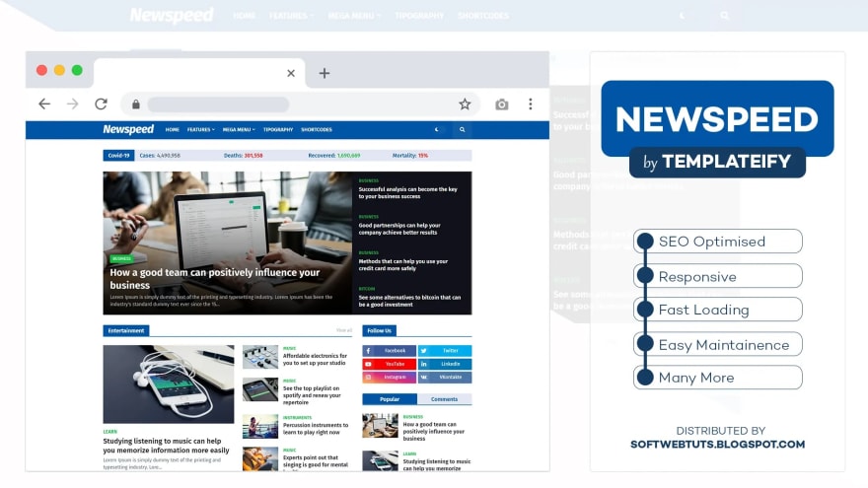Click the browser forward arrow
Image resolution: width=868 pixels, height=488 pixels.
point(73,105)
